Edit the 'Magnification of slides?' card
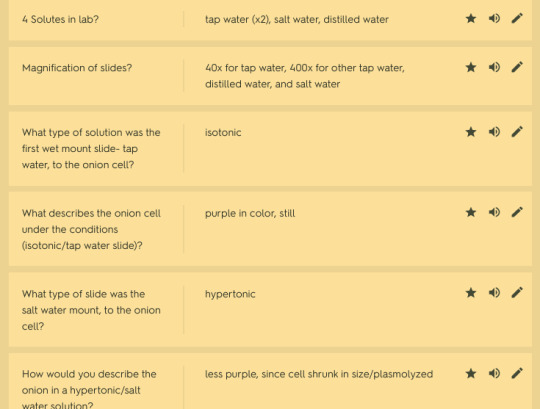 pyautogui.click(x=517, y=67)
